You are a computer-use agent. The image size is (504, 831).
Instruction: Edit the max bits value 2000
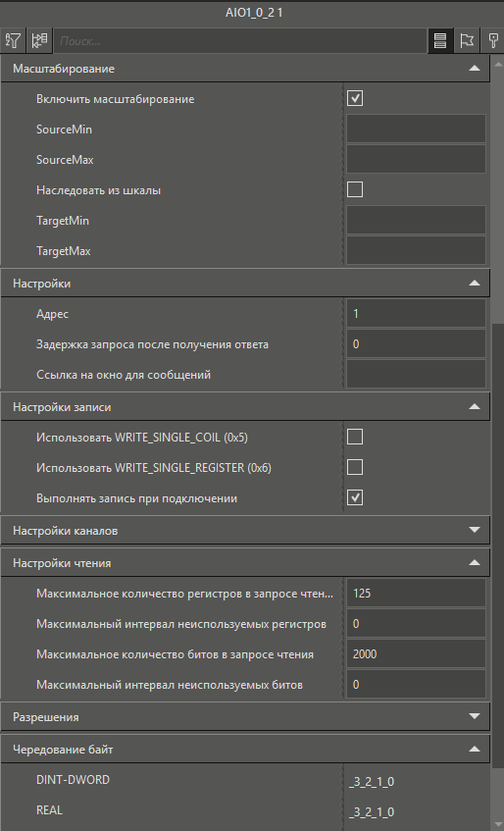[416, 654]
